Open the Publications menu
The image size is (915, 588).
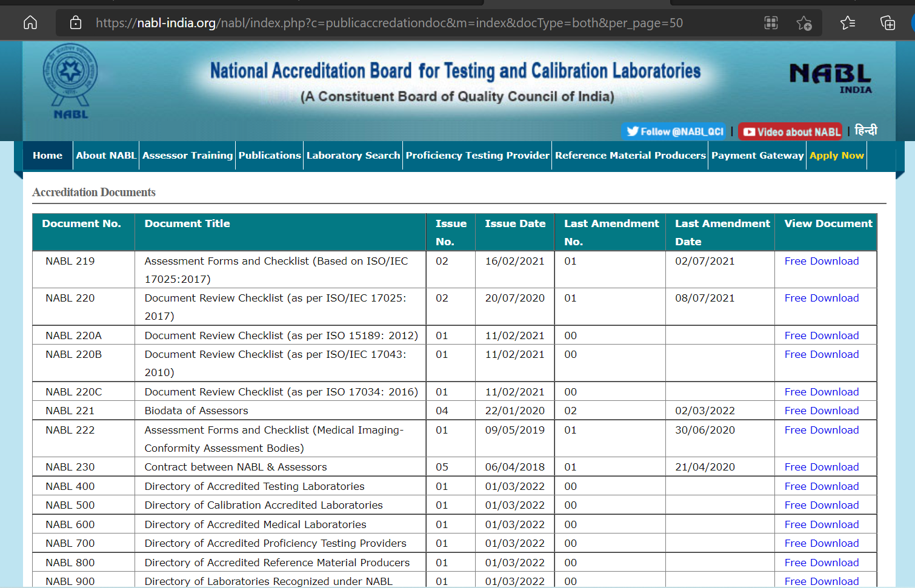pos(270,156)
